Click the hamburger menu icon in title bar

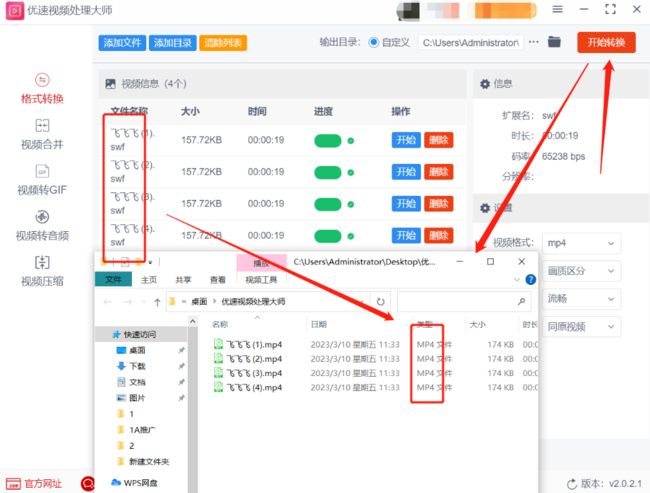point(558,9)
